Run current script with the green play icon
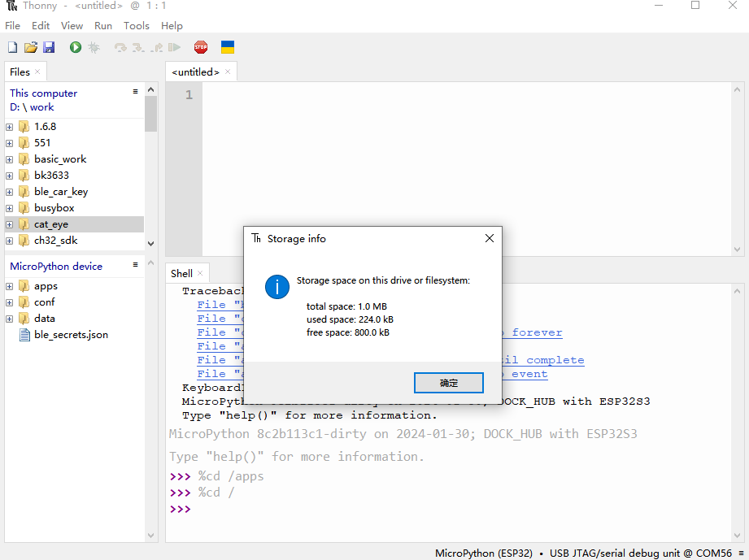 click(76, 48)
